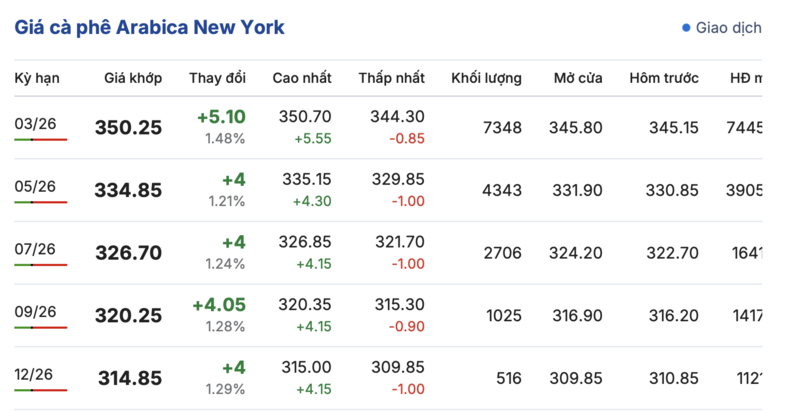Open the 07/26 contract term
The image size is (800, 411).
tap(35, 248)
